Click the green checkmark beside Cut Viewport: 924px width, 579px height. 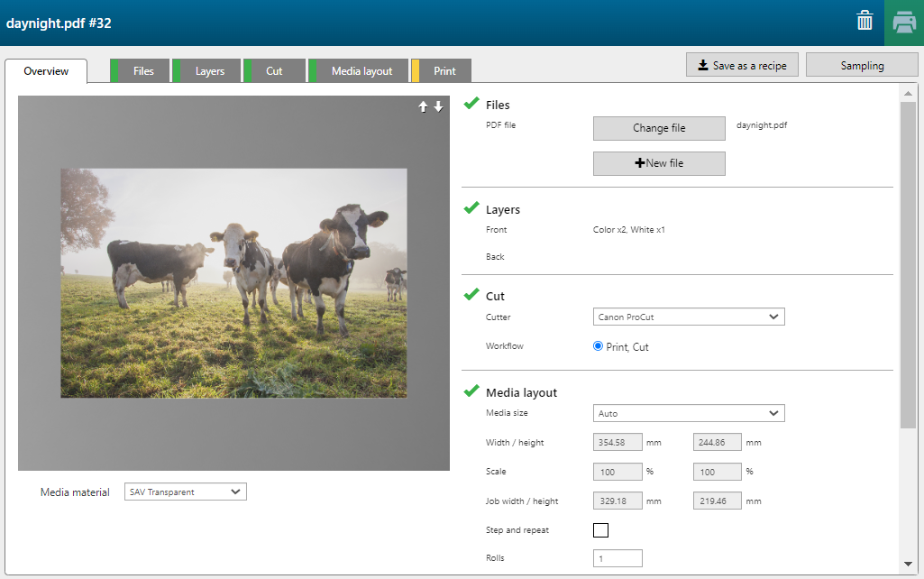pyautogui.click(x=471, y=295)
